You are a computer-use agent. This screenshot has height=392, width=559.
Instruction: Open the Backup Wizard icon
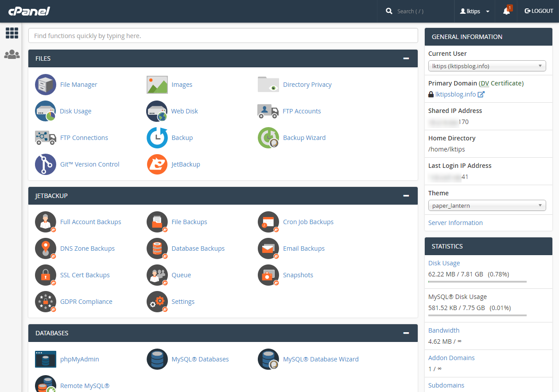[x=268, y=138]
